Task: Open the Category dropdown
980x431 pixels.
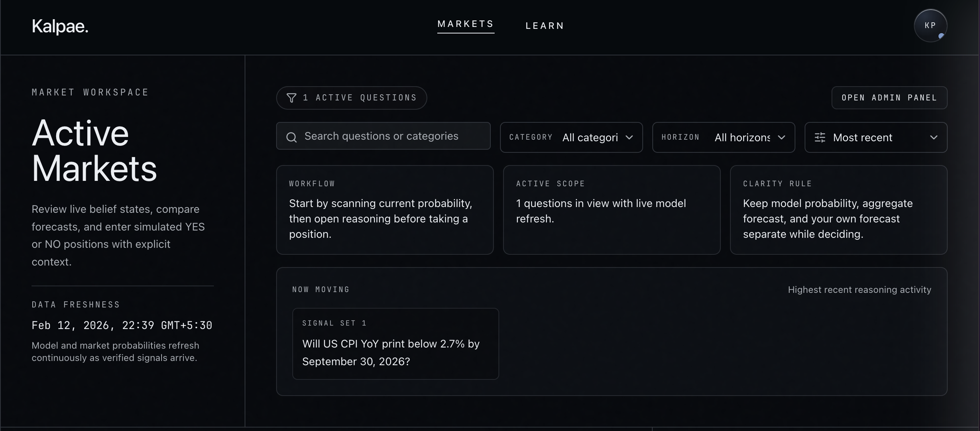Action: click(571, 137)
